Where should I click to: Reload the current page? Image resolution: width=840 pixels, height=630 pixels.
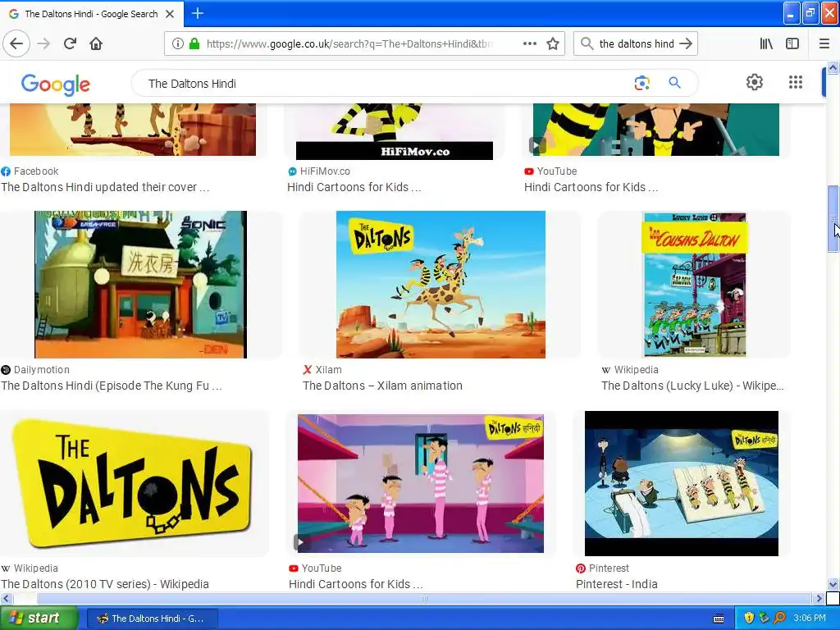[70, 44]
